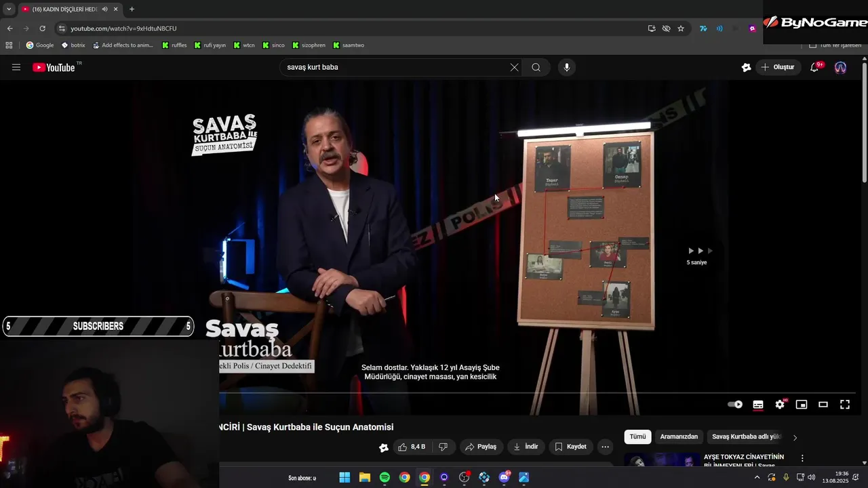Image resolution: width=868 pixels, height=488 pixels.
Task: Go back in browser
Action: tap(9, 28)
